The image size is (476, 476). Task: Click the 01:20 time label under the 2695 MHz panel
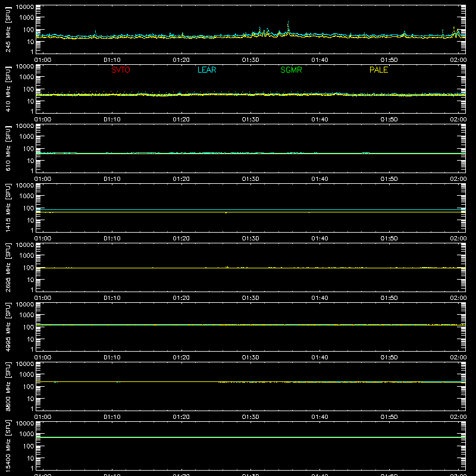click(181, 298)
